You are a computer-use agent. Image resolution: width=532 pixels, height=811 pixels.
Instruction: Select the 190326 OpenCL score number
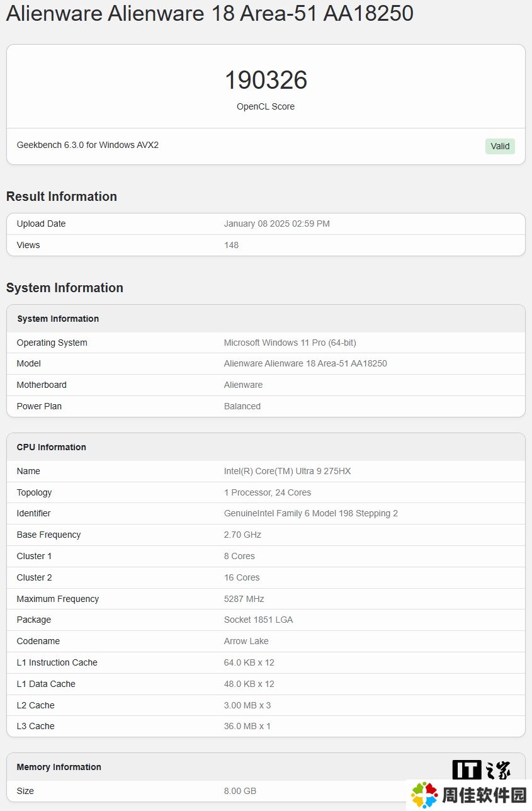tap(266, 80)
